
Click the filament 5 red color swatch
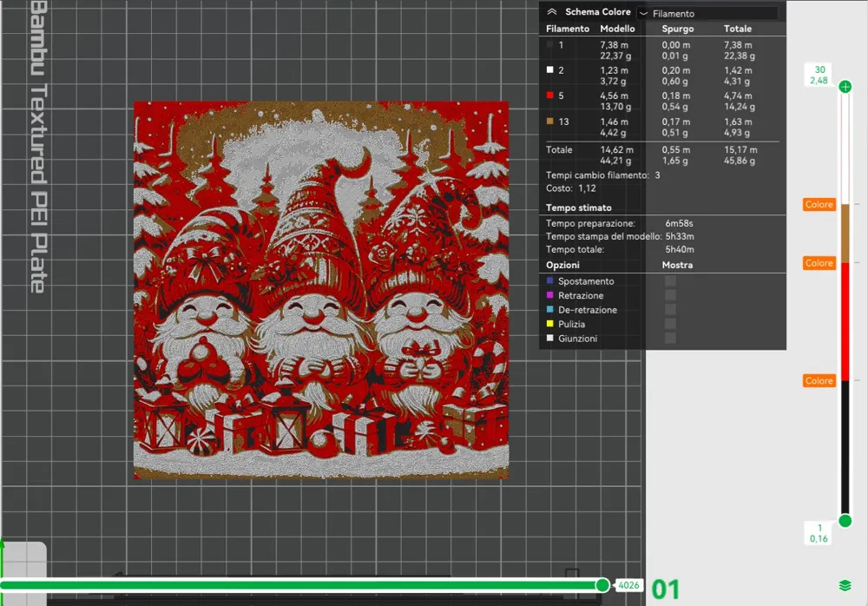click(x=549, y=96)
